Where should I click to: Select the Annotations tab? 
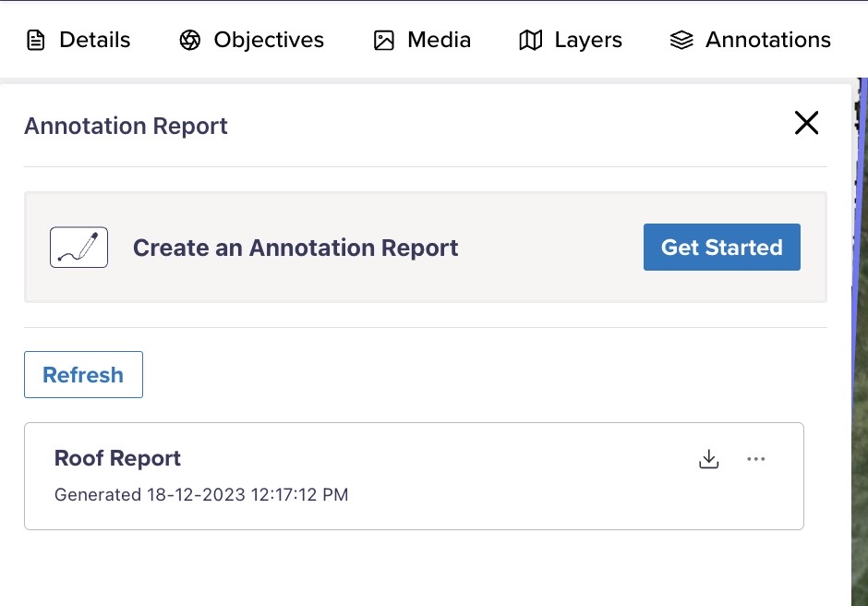pyautogui.click(x=750, y=40)
